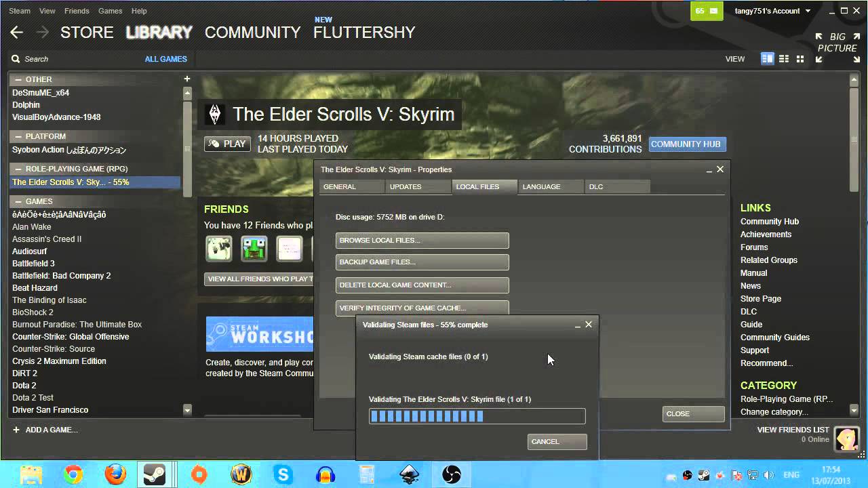Screen dimensions: 868x488
Task: Collapse the PLATFORM category
Action: point(18,136)
